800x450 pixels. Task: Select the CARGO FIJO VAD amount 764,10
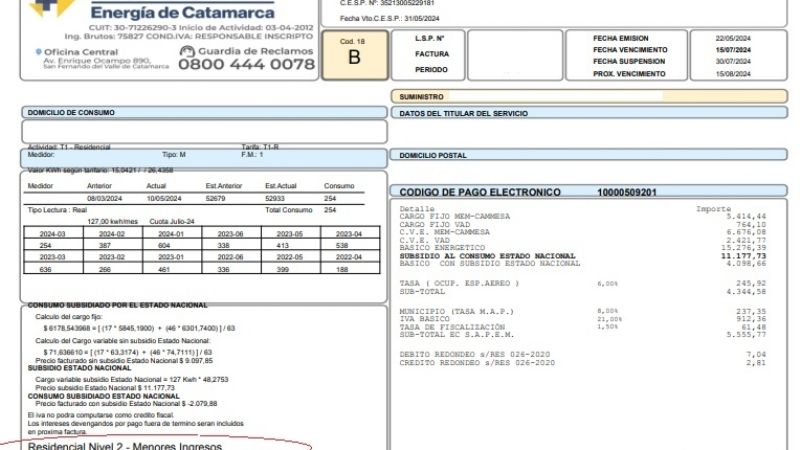751,224
